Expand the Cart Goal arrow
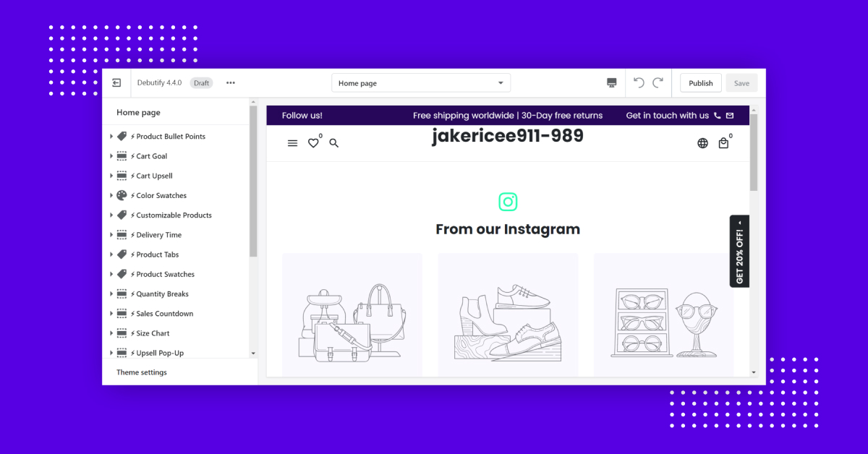Image resolution: width=868 pixels, height=454 pixels. coord(111,156)
